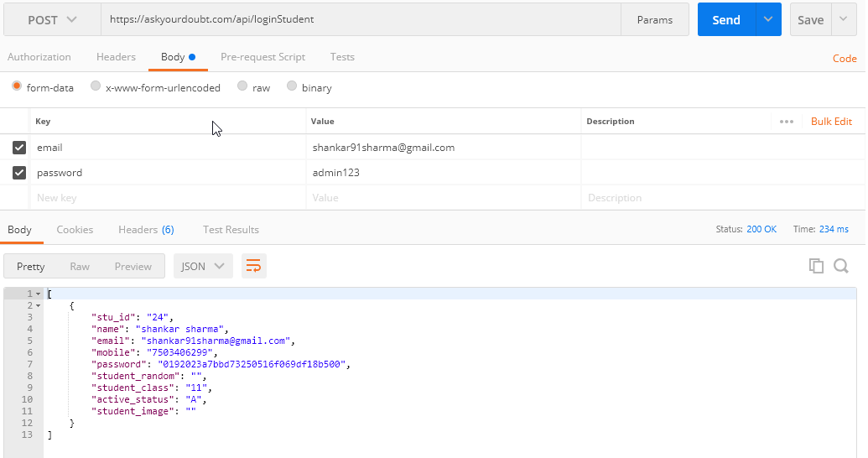This screenshot has height=458, width=868.
Task: Select the x-www-form-urlencoded radio button
Action: (96, 86)
